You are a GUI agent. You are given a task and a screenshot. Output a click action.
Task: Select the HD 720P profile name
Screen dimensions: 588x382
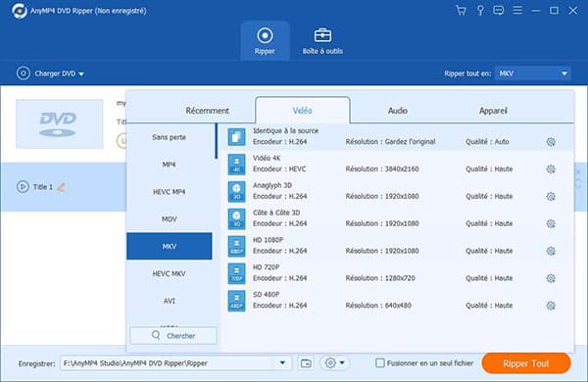(267, 267)
